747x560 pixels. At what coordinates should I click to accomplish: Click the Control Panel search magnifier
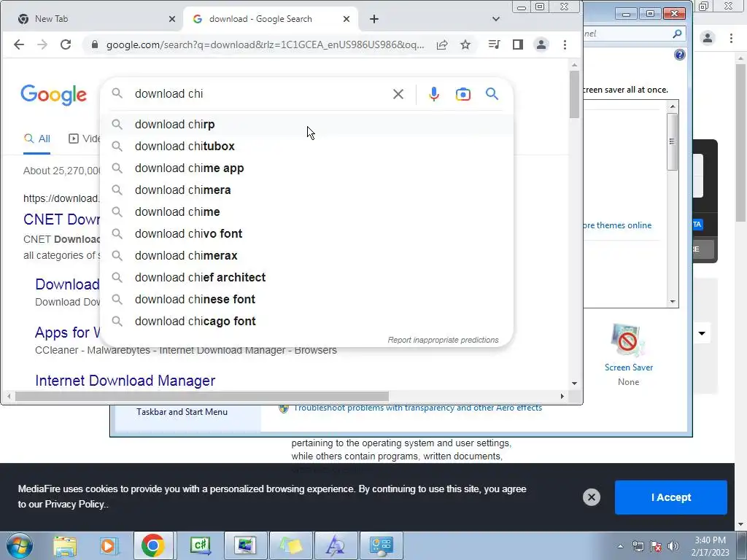(x=677, y=34)
